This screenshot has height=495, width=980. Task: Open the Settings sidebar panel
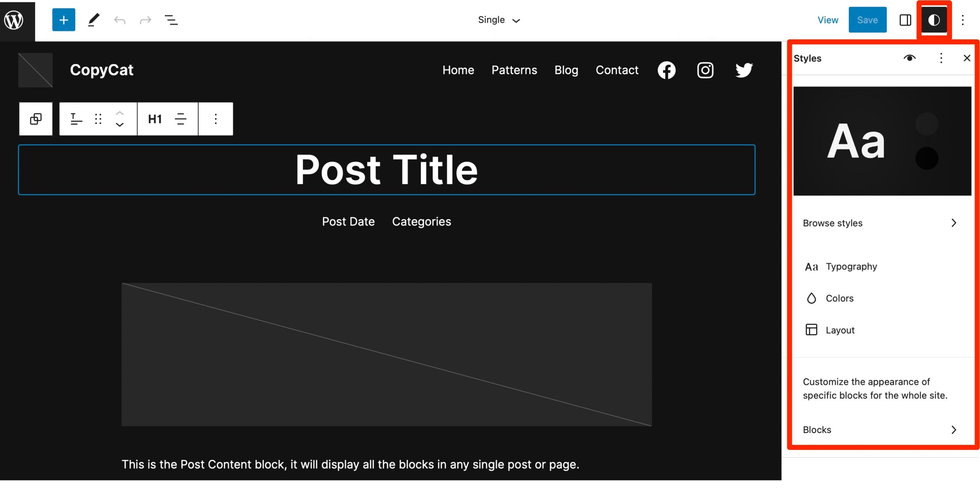(x=905, y=20)
